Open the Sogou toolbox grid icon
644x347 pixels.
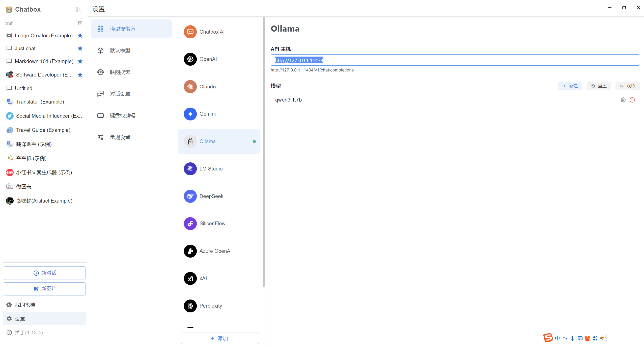[x=595, y=338]
